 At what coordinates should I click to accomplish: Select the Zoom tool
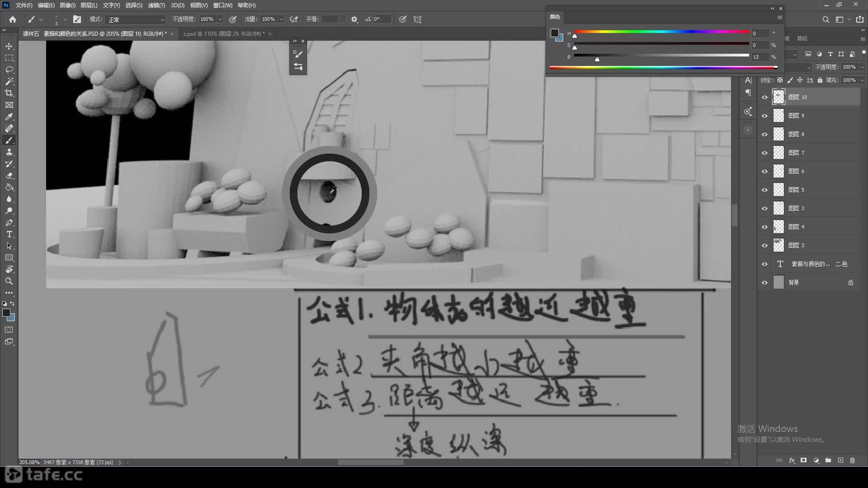click(x=9, y=281)
